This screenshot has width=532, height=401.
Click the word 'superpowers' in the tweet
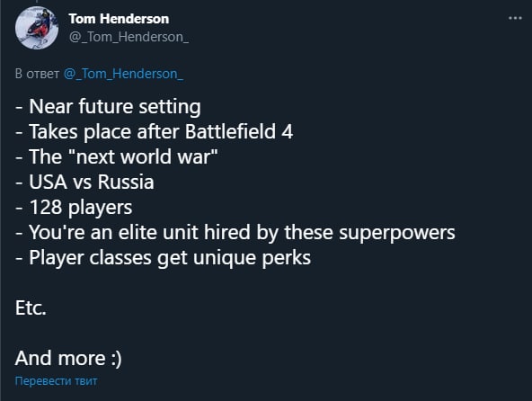pyautogui.click(x=397, y=233)
